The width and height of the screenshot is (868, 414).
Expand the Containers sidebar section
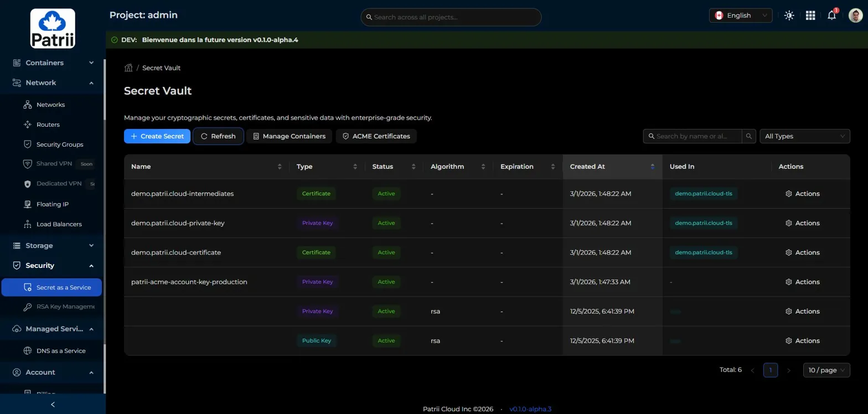coord(51,63)
